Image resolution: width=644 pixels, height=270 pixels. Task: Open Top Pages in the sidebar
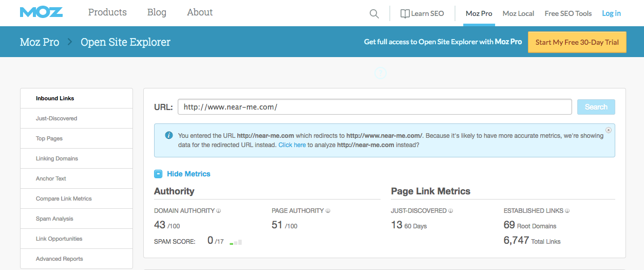pos(77,138)
